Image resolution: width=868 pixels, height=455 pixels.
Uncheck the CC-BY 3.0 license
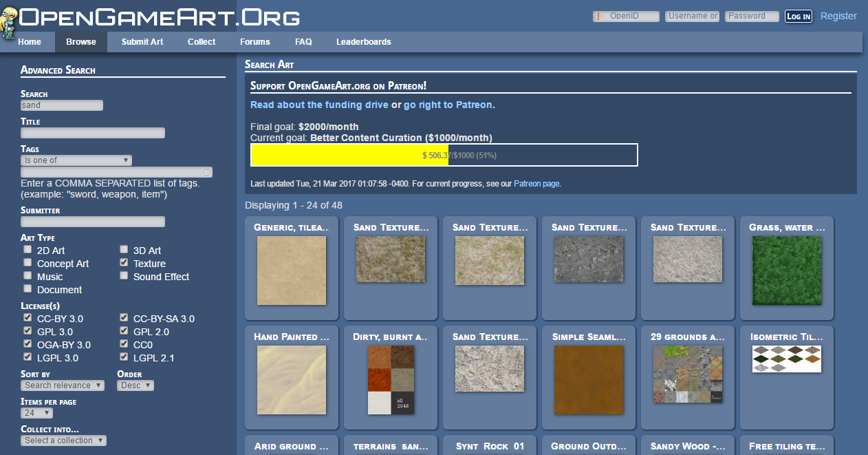[x=28, y=318]
